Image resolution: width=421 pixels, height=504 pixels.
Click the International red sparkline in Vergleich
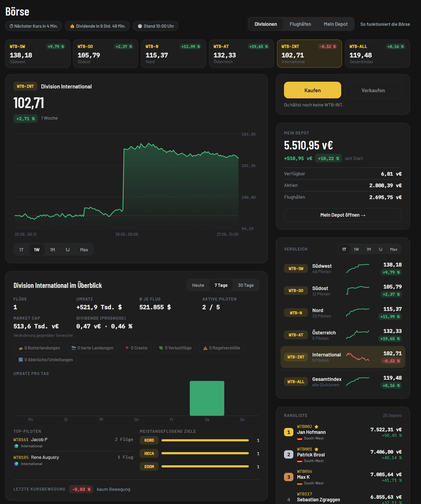coord(358,357)
